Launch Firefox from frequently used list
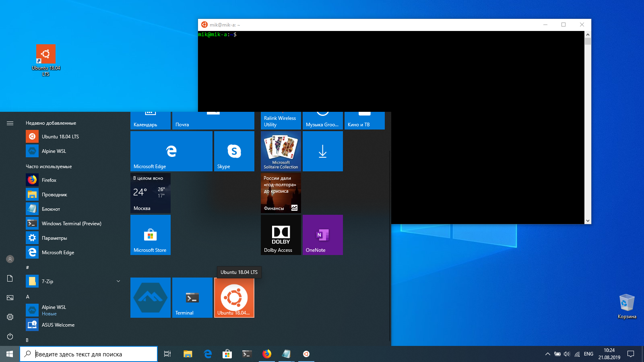 49,180
